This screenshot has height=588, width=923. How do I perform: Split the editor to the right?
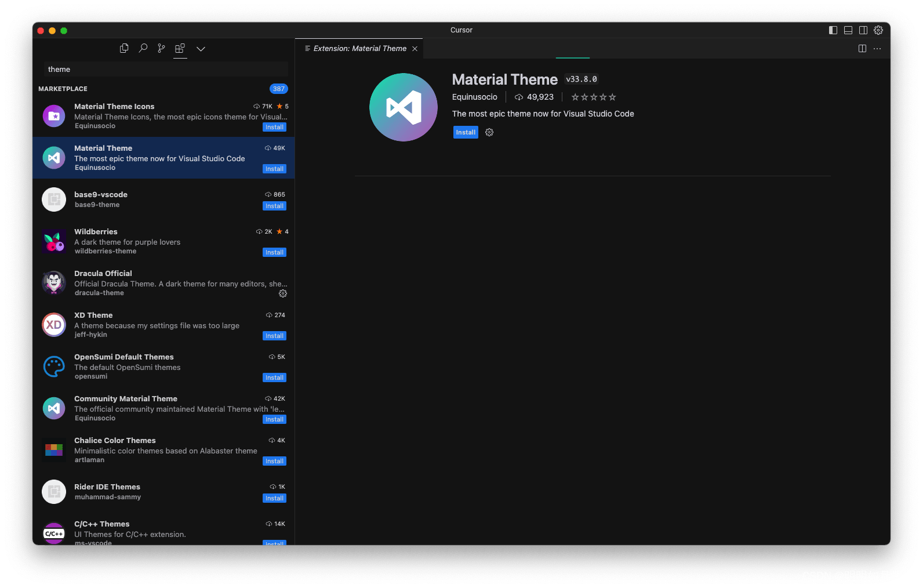[x=862, y=49]
